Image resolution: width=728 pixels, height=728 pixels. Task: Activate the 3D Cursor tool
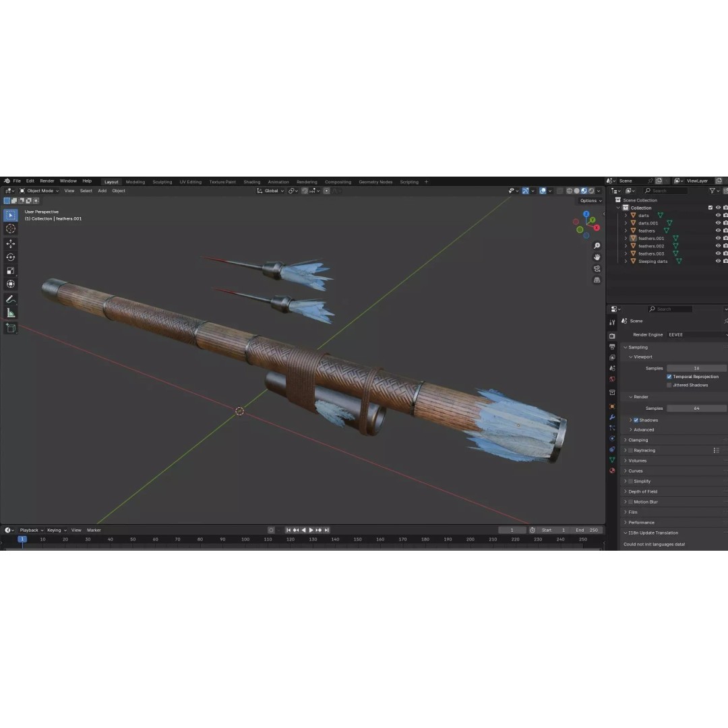[x=11, y=229]
